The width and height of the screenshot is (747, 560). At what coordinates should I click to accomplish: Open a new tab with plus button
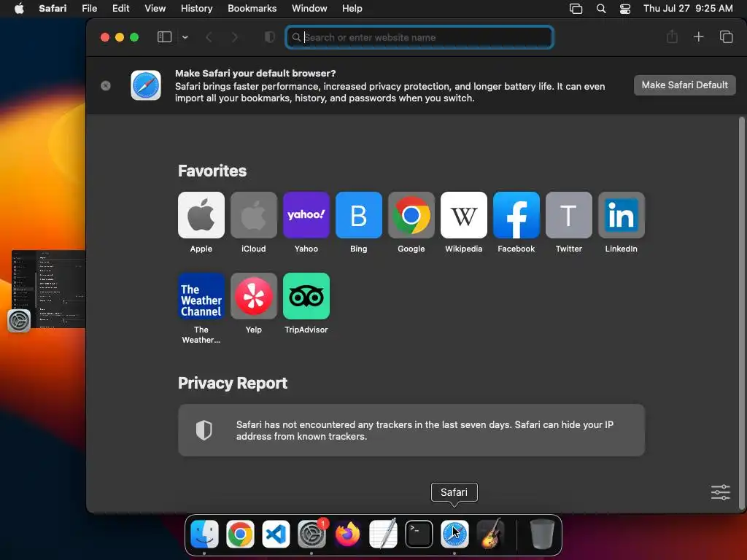coord(698,36)
